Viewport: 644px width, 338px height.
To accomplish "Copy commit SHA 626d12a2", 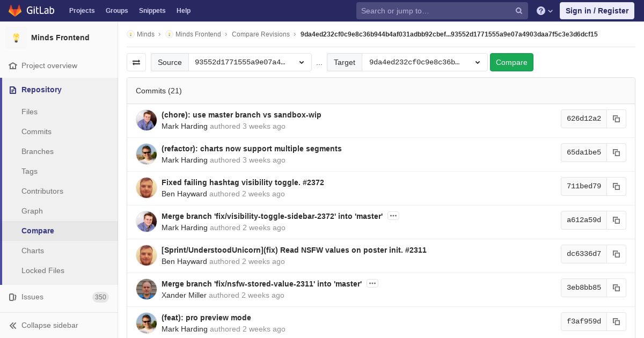I will [x=616, y=119].
